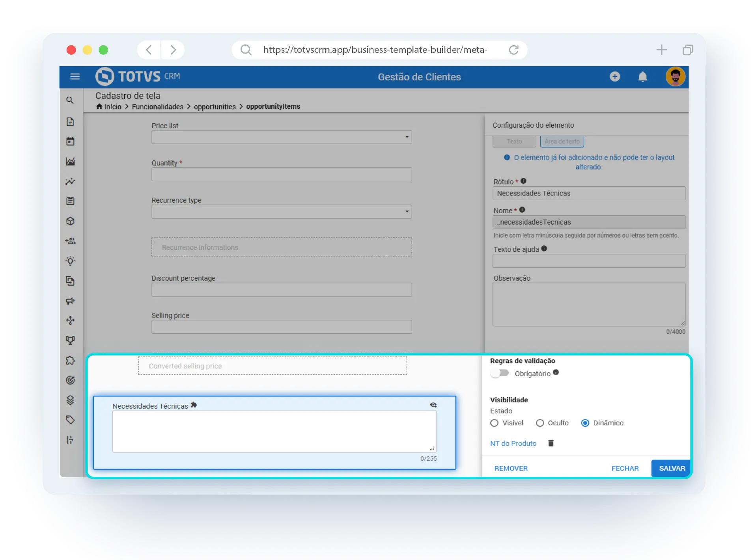Select the Texto layout tab
The width and height of the screenshot is (756, 560).
pos(514,141)
